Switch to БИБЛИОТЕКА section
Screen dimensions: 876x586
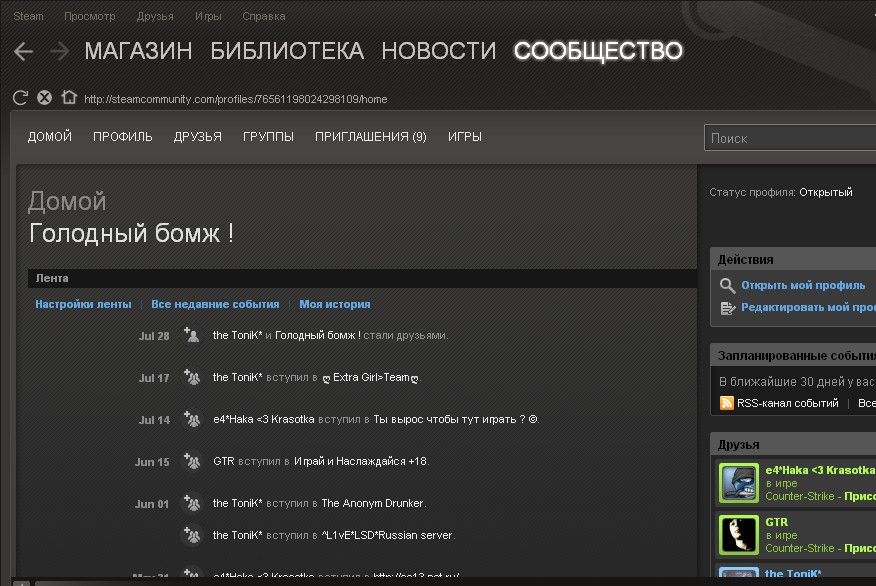point(287,51)
